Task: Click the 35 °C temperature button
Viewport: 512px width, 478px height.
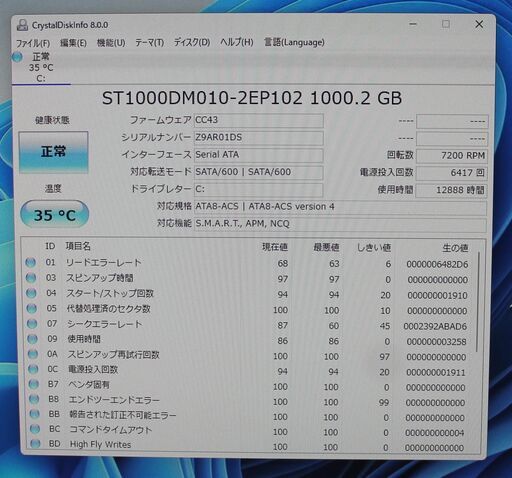Action: pos(55,214)
